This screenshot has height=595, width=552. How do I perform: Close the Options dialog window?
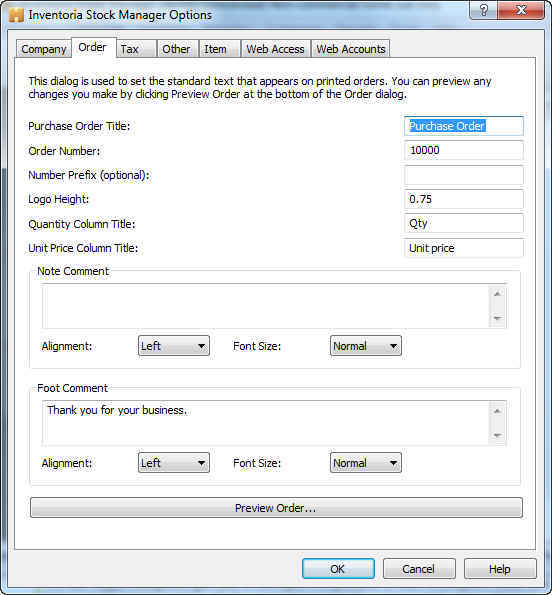521,10
